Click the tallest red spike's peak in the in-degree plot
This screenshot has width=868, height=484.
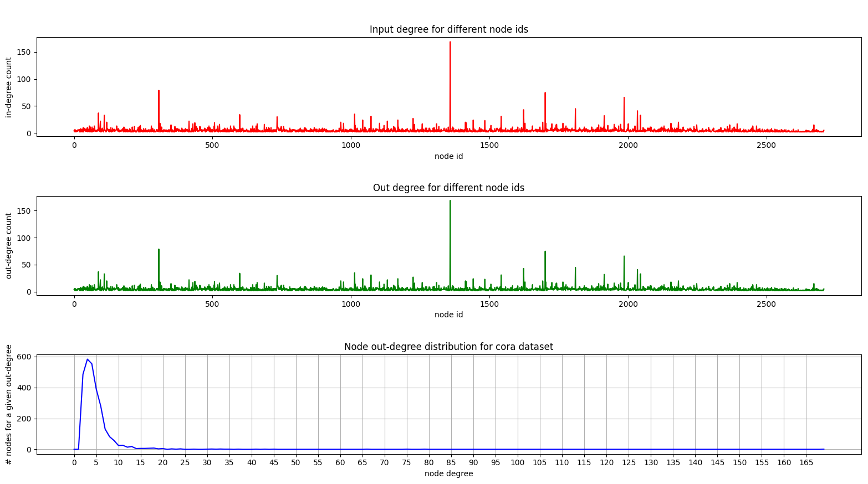point(450,42)
